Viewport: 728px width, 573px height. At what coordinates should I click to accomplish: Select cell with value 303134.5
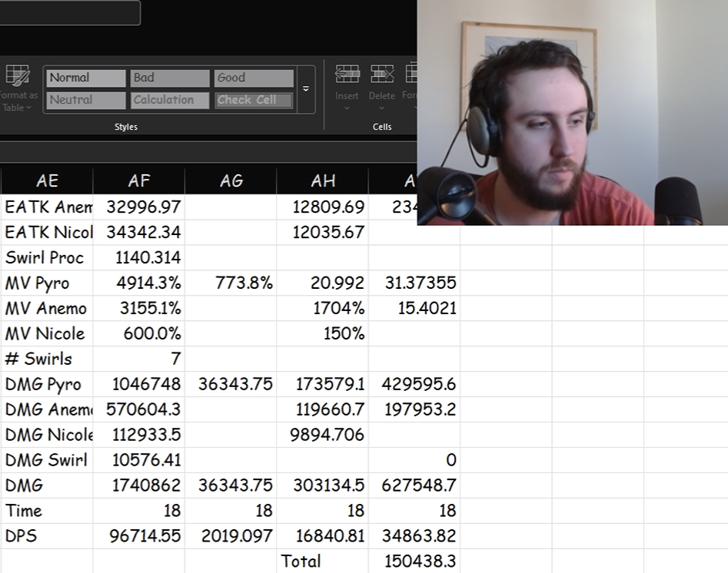[323, 485]
